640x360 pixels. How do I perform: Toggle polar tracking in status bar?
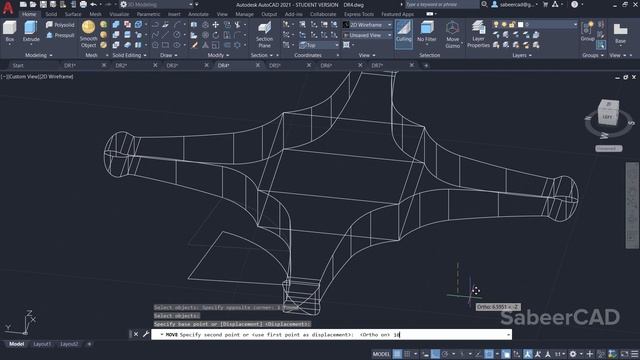click(x=445, y=354)
